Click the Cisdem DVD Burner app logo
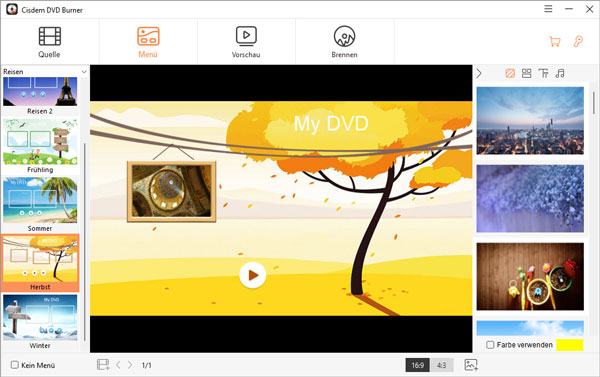The height and width of the screenshot is (377, 600). pyautogui.click(x=12, y=9)
